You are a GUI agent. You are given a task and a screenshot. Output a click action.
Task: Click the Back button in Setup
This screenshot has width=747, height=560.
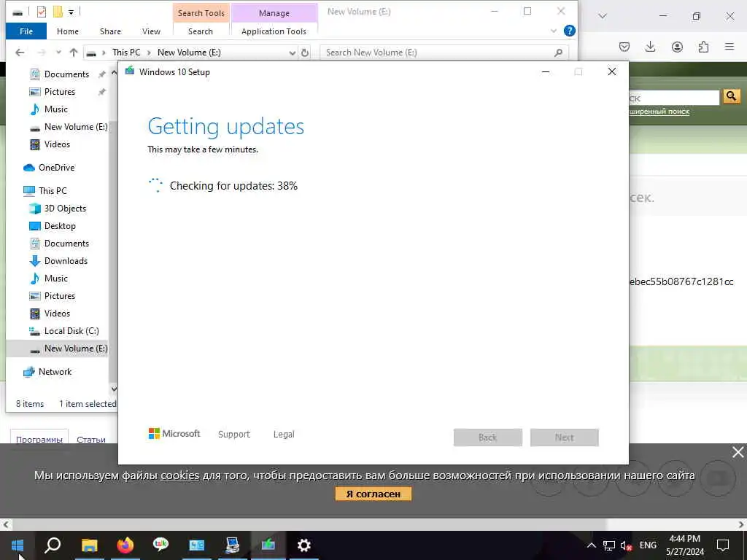click(x=488, y=437)
